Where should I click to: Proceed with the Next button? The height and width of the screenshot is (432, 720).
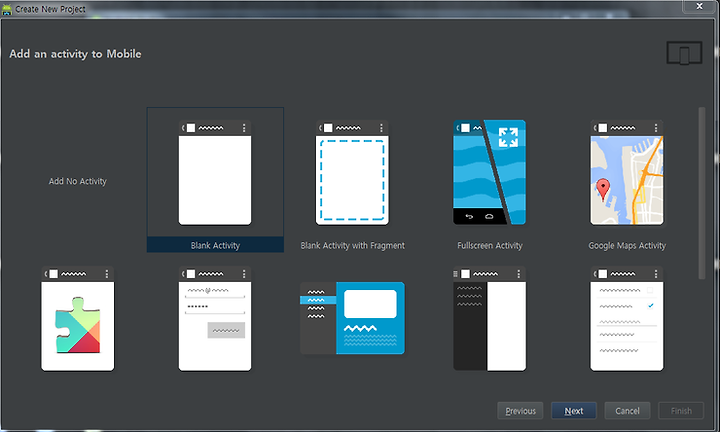tap(574, 411)
